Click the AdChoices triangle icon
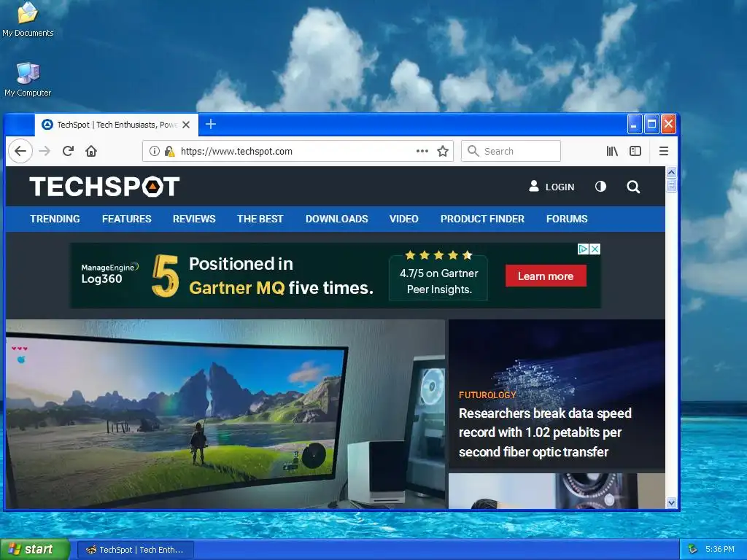747x560 pixels. [x=583, y=249]
